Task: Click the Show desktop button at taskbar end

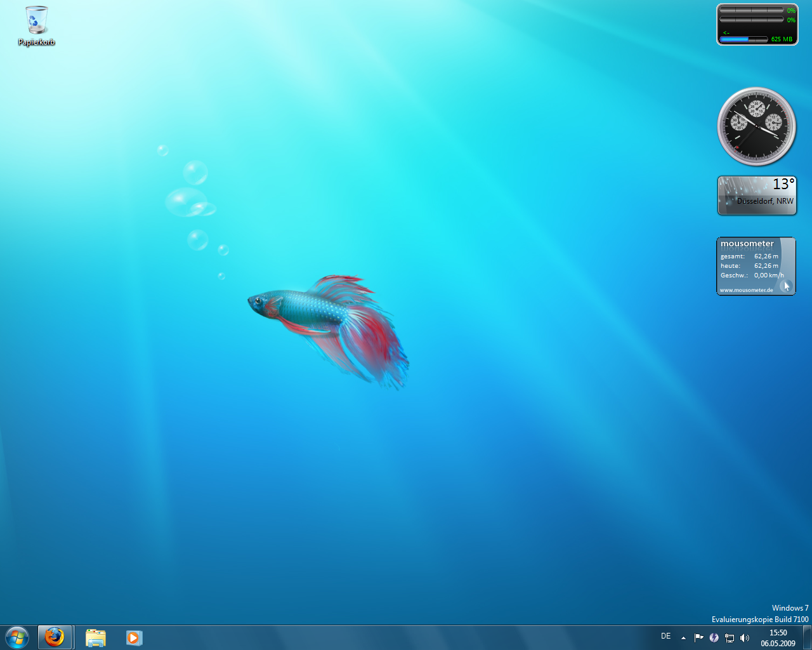Action: [807, 637]
